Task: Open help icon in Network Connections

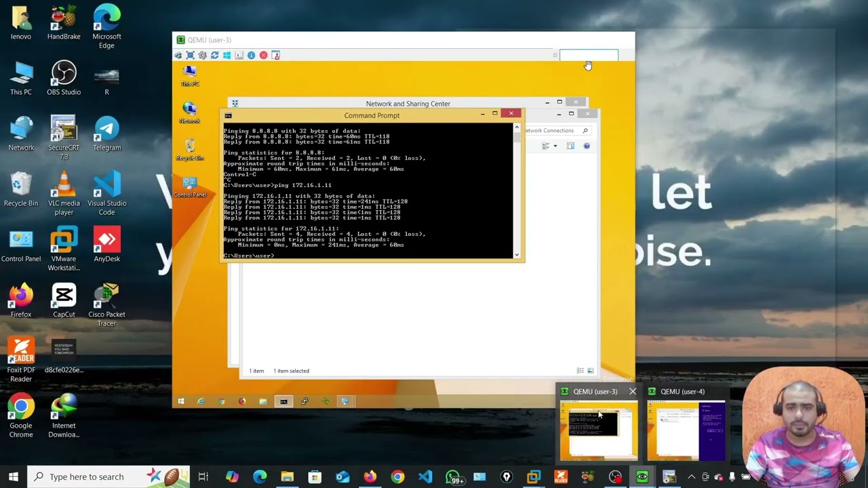Action: pos(587,146)
